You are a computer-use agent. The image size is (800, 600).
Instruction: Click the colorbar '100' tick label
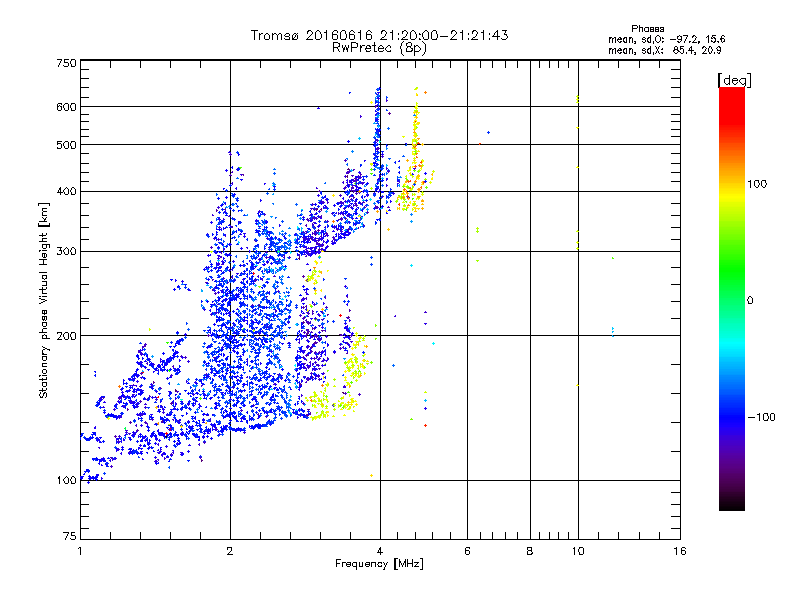click(757, 184)
